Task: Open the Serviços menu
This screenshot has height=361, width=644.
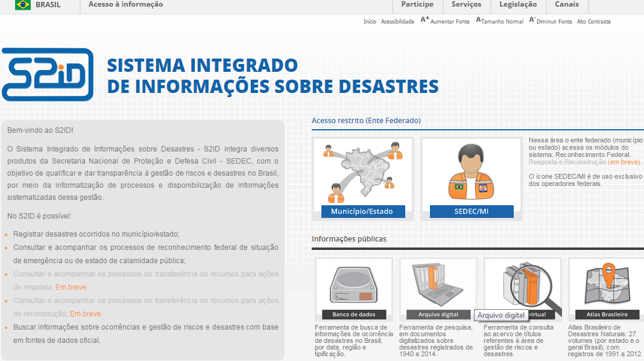Action: (466, 5)
